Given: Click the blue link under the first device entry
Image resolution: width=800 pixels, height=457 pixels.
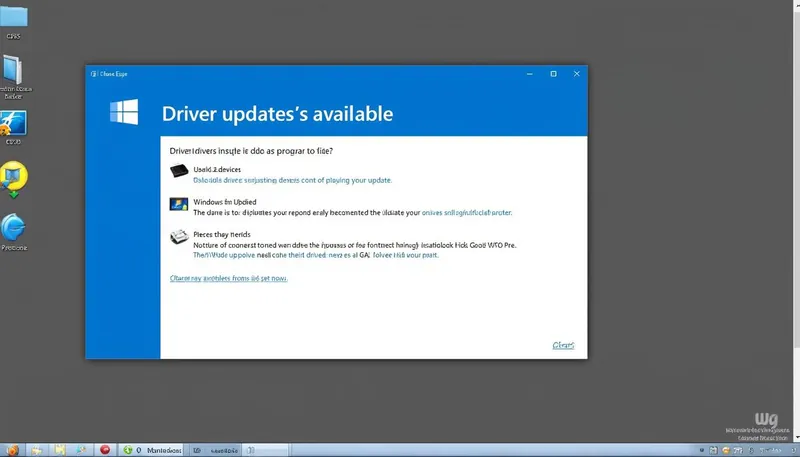Looking at the screenshot, I should pos(292,181).
